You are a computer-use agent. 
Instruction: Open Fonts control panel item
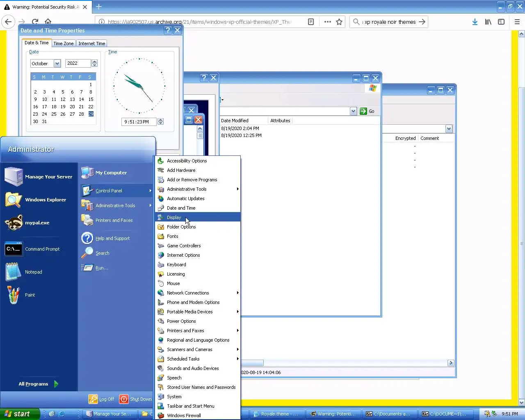(198, 236)
